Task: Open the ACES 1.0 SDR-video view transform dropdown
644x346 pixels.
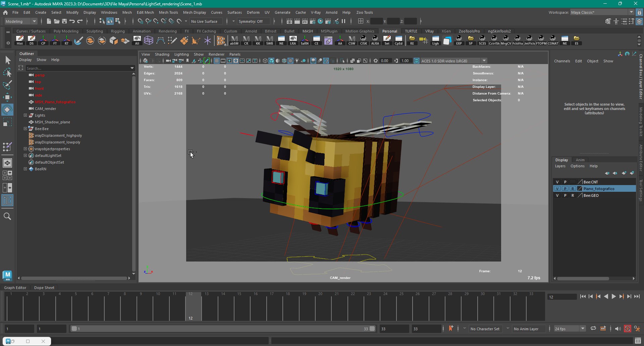Action: pyautogui.click(x=453, y=61)
